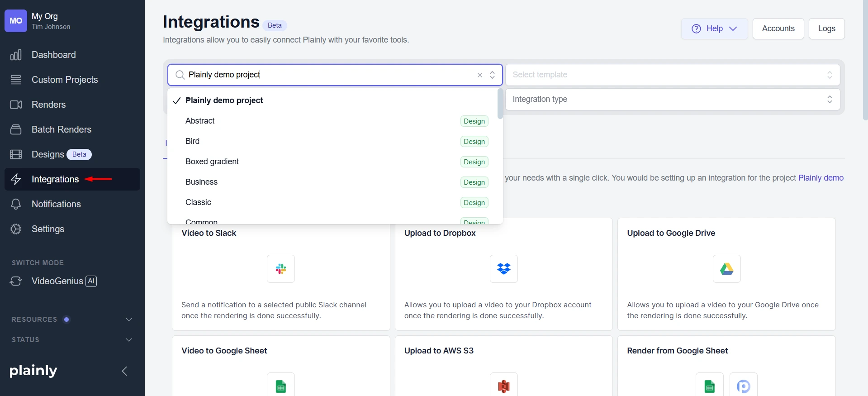Expand the Resources section
The height and width of the screenshot is (396, 868).
point(72,320)
